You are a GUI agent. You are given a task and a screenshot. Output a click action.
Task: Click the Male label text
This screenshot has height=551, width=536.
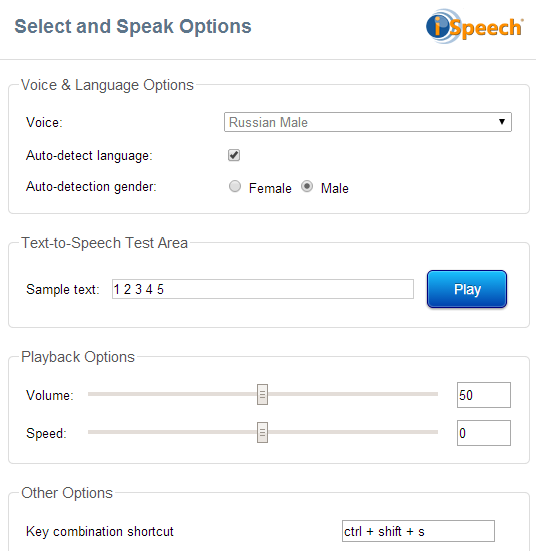tap(335, 188)
